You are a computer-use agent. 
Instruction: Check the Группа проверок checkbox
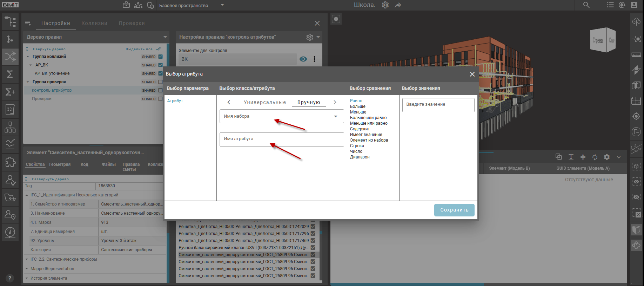coord(160,82)
